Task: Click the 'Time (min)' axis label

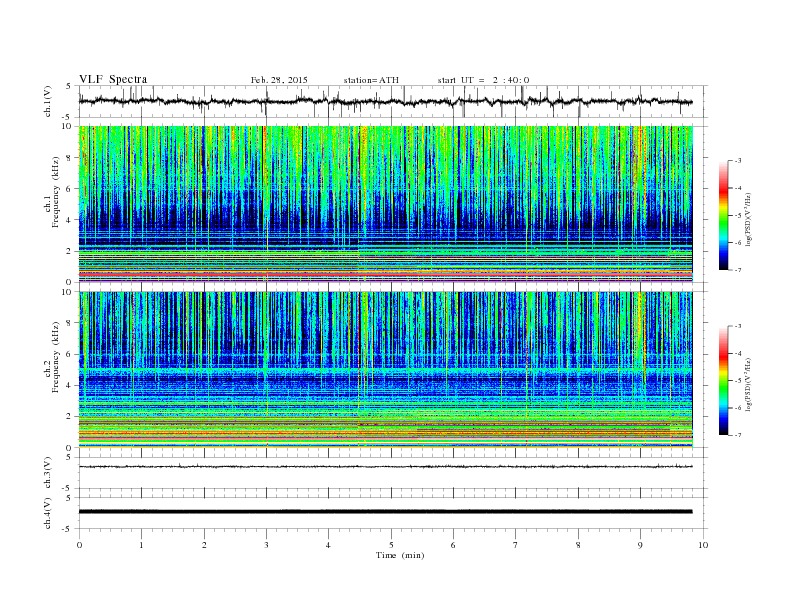Action: coord(400,555)
